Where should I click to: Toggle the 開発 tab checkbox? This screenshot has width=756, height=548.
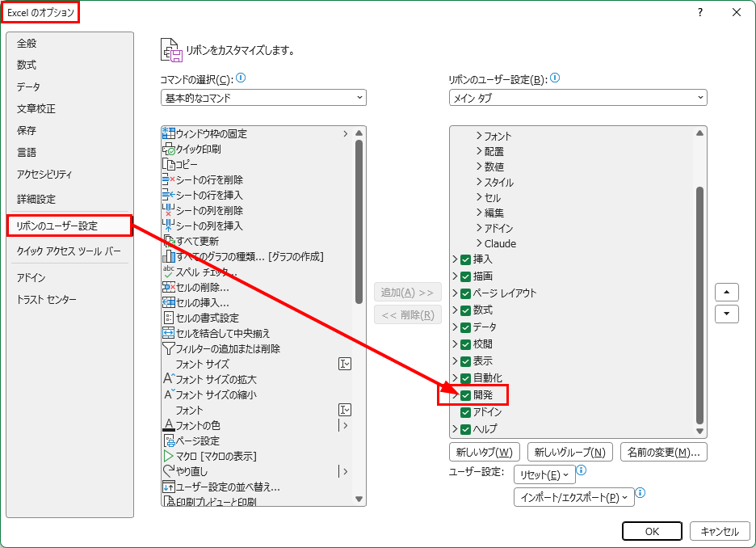pyautogui.click(x=465, y=395)
